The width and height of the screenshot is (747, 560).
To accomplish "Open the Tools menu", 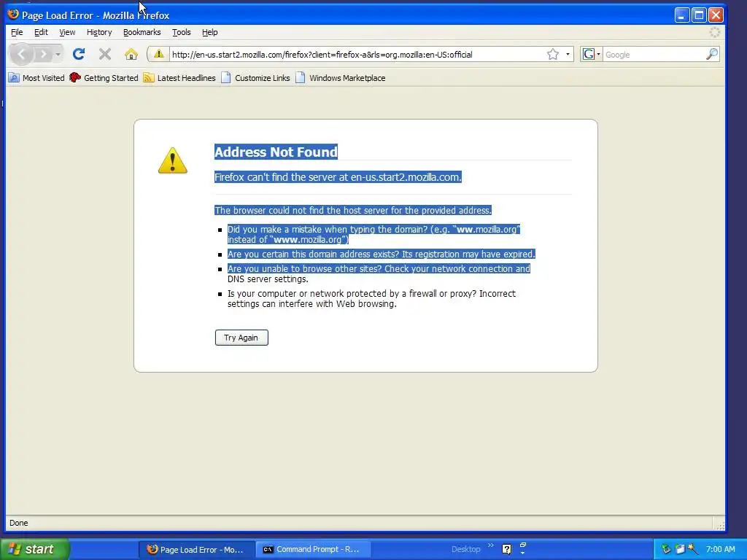I will pos(181,32).
